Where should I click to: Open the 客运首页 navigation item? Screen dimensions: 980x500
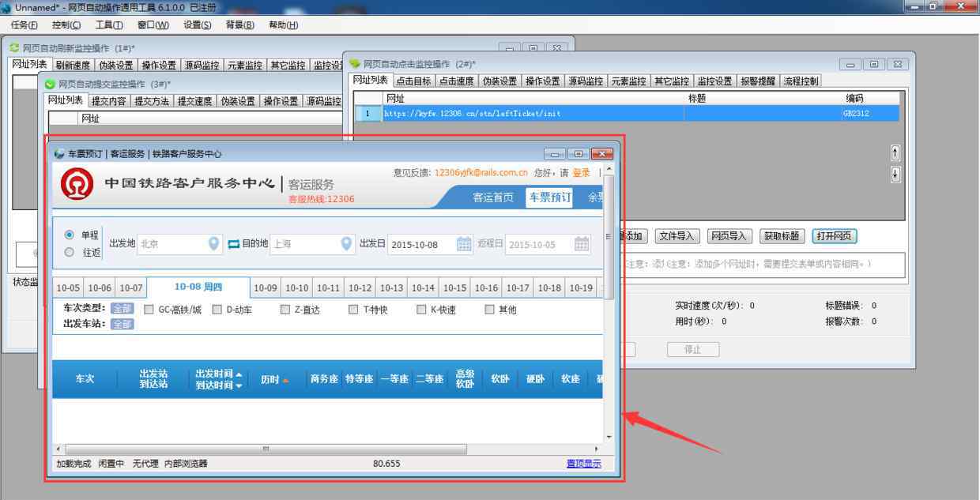pyautogui.click(x=493, y=197)
